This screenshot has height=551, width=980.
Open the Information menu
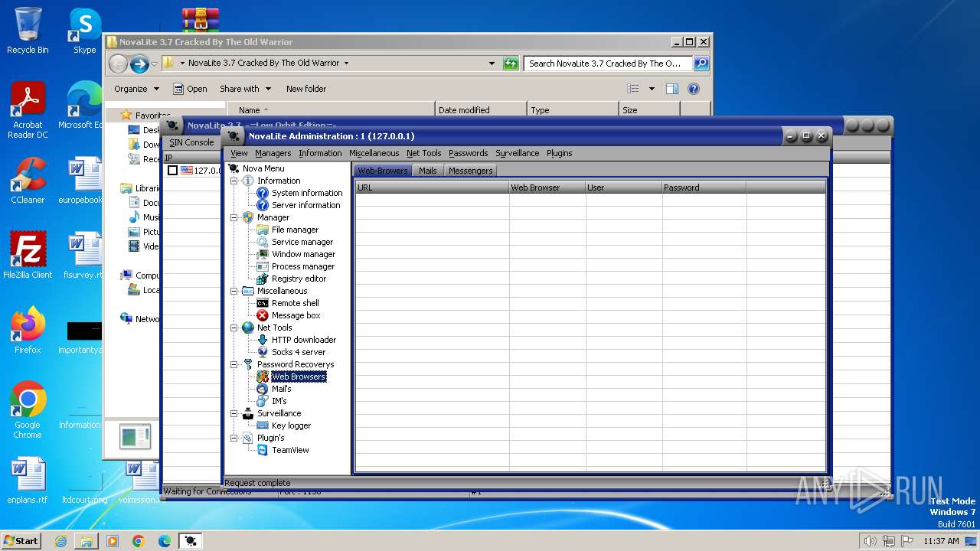click(x=320, y=153)
